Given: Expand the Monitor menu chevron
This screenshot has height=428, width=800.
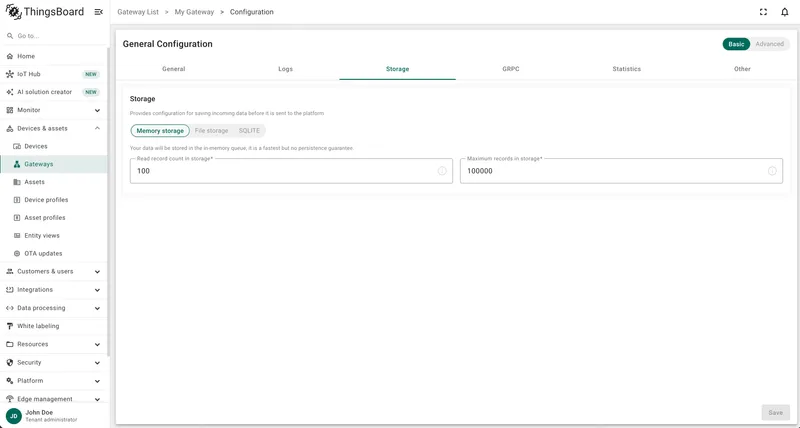Looking at the screenshot, I should 97,110.
